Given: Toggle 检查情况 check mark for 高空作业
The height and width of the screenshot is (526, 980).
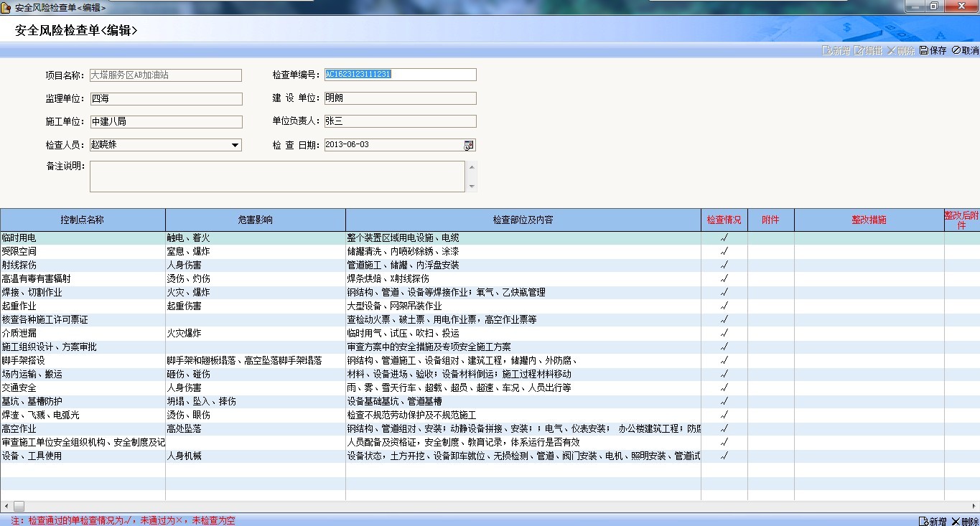Looking at the screenshot, I should 724,429.
